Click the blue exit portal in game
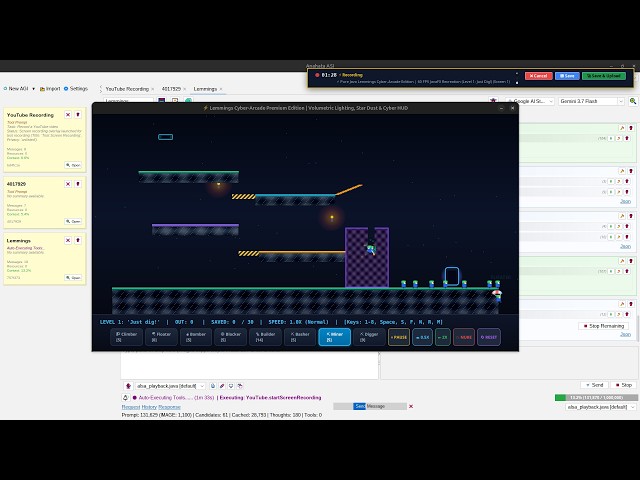This screenshot has height=480, width=640. (x=452, y=276)
